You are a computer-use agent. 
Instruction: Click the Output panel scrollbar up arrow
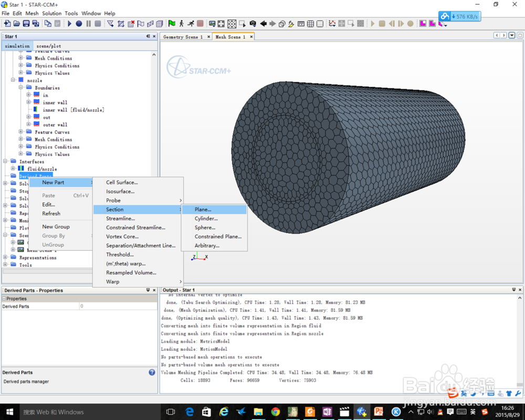pos(520,298)
